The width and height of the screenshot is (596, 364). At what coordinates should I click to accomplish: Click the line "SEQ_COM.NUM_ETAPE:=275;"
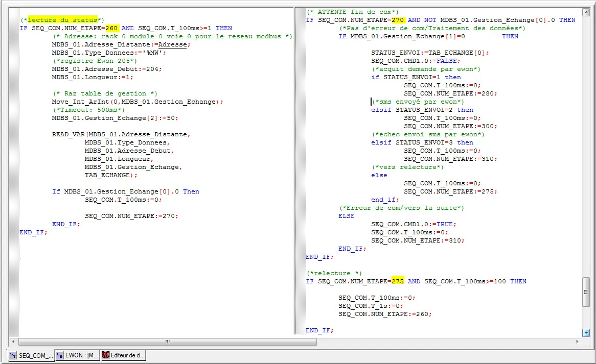(x=450, y=191)
